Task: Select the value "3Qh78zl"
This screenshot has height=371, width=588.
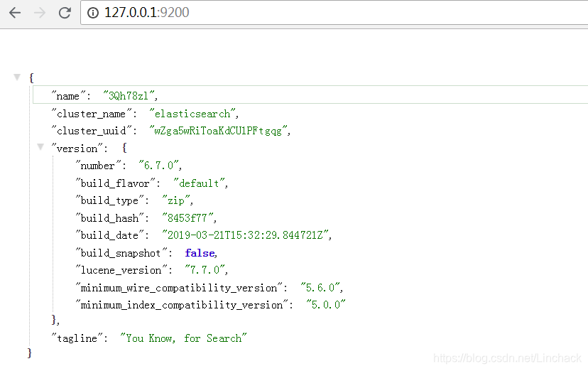Action: click(x=129, y=96)
